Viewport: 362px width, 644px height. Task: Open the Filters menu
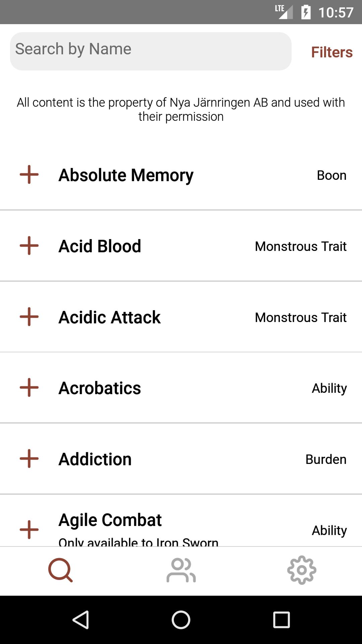(x=331, y=52)
